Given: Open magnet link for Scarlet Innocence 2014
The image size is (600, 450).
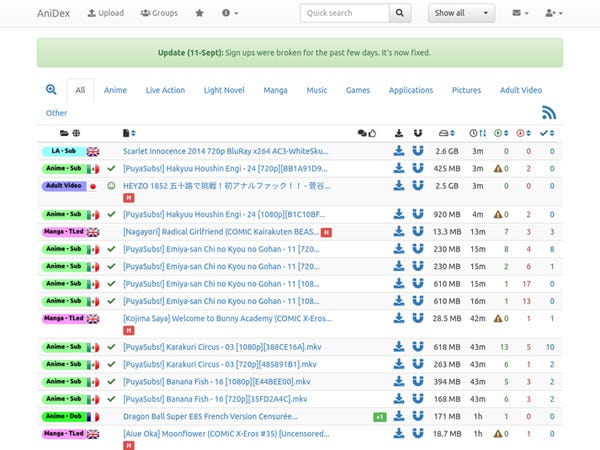Looking at the screenshot, I should click(x=418, y=151).
